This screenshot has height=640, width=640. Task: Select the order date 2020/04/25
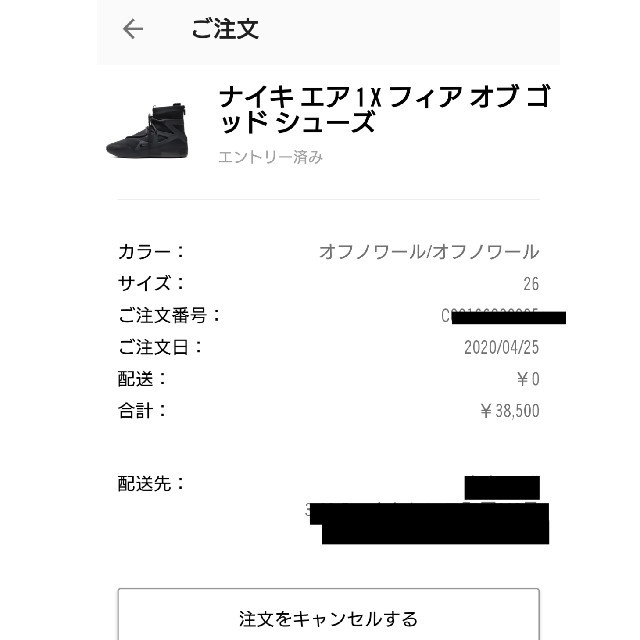pos(501,347)
